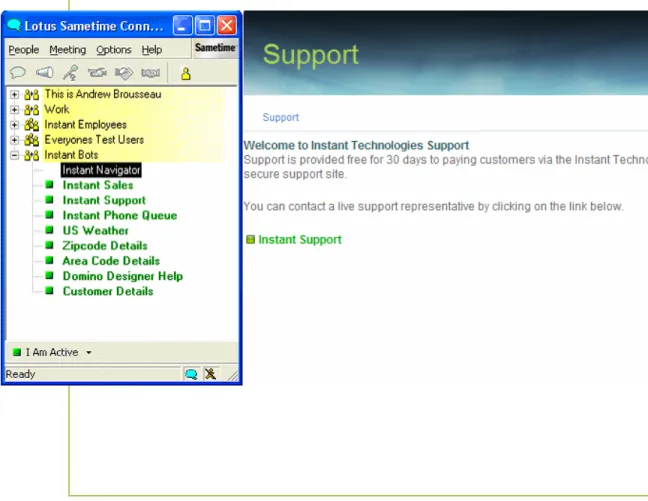Viewport: 648px width, 501px height.
Task: Click the toolbar icon right of handshake
Action: pos(150,73)
